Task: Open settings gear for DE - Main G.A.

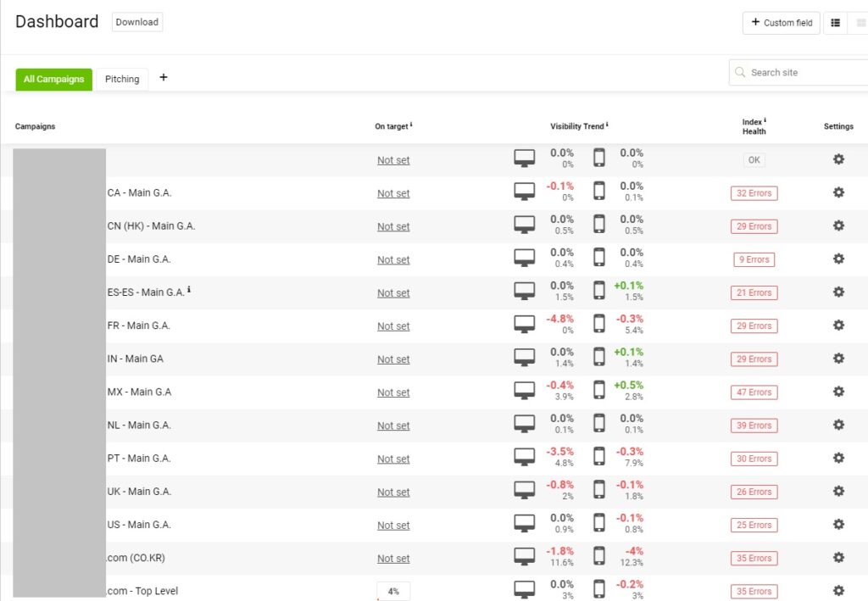Action: [x=838, y=259]
